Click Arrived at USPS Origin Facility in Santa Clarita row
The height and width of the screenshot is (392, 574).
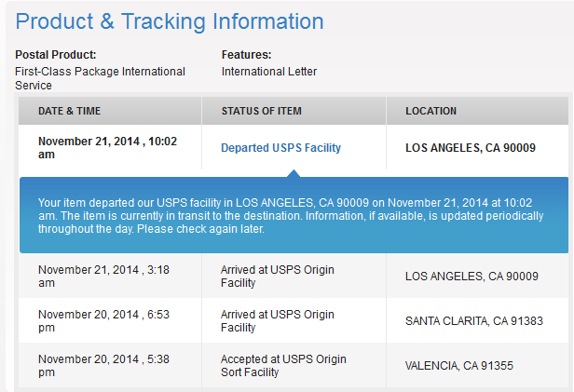pyautogui.click(x=277, y=320)
